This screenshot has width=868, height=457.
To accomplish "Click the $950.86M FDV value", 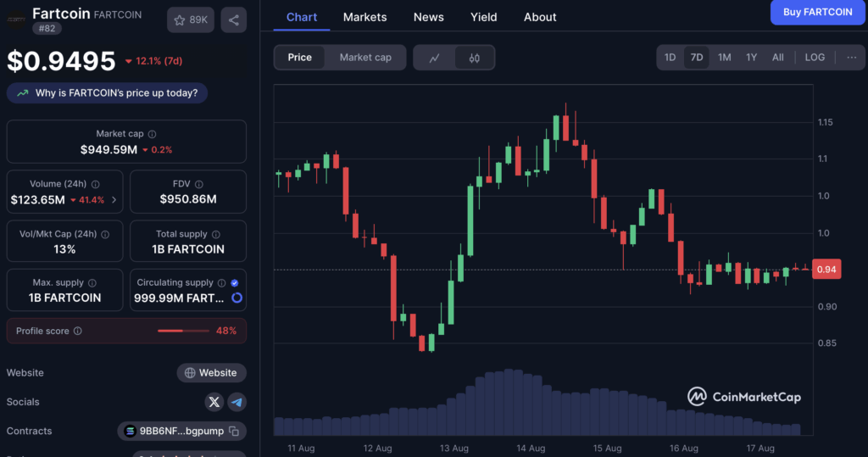I will [x=188, y=199].
